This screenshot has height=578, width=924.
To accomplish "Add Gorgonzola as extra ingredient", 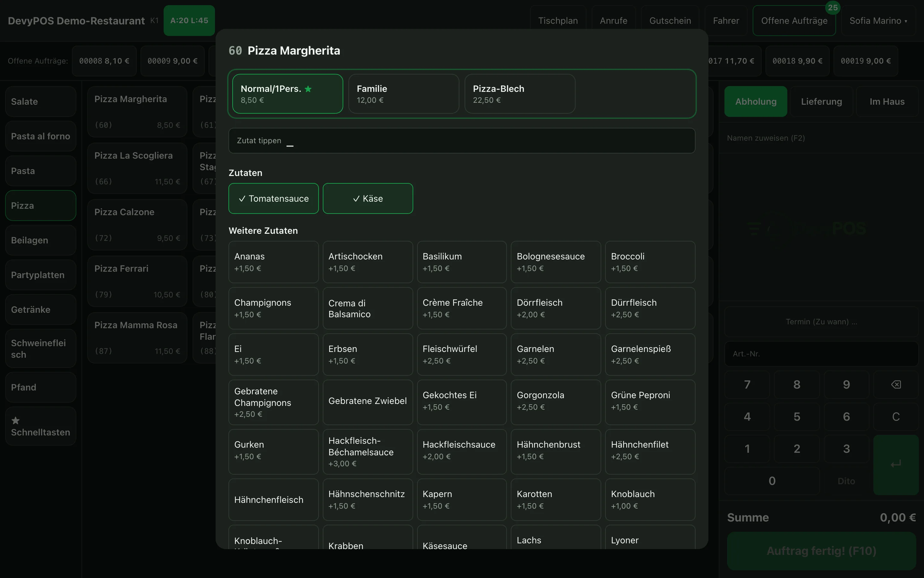I will [556, 402].
